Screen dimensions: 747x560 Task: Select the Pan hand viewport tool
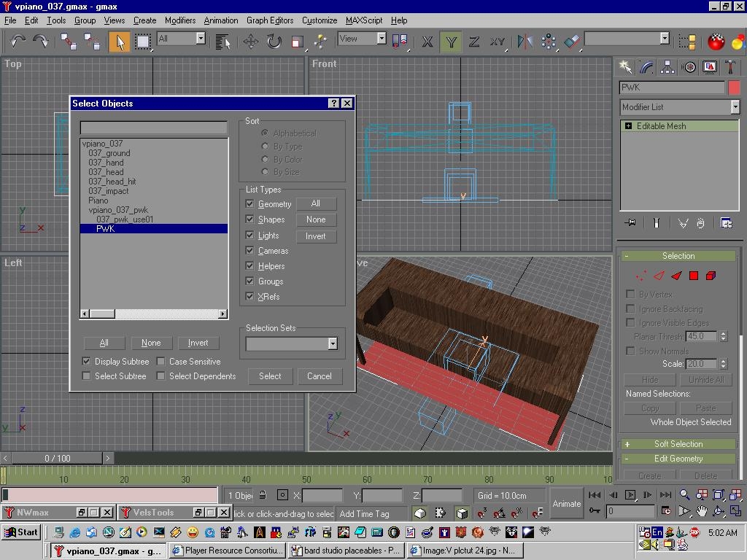pyautogui.click(x=702, y=511)
